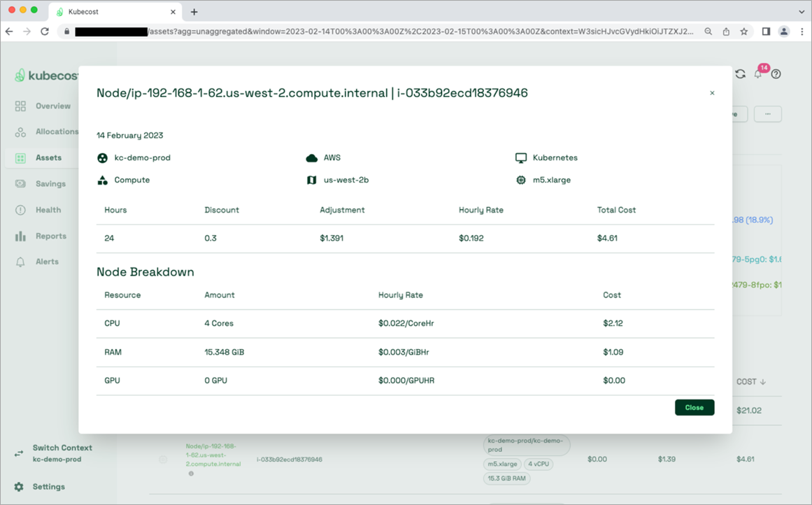Click the map icon beside us-west-2b
This screenshot has height=505, width=812.
point(312,180)
